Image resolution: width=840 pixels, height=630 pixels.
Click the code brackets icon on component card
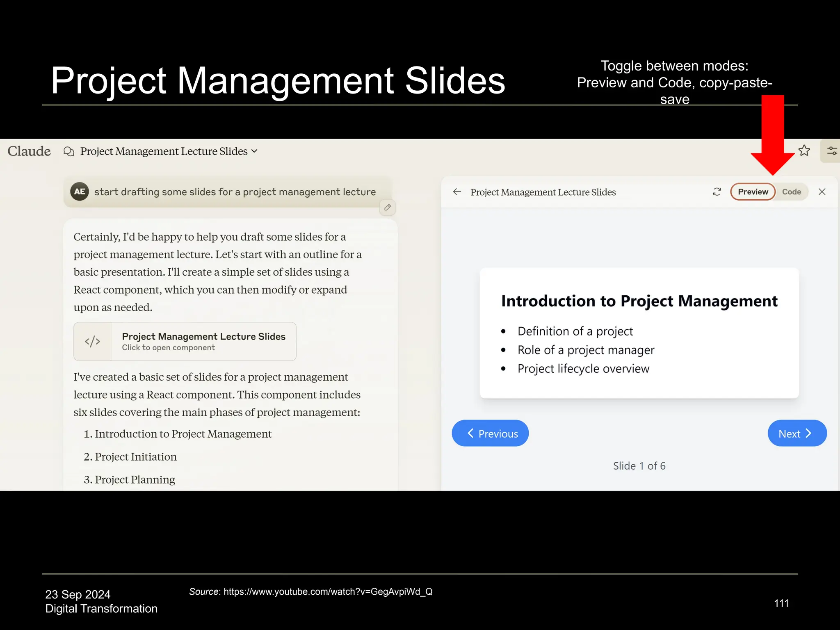[92, 341]
